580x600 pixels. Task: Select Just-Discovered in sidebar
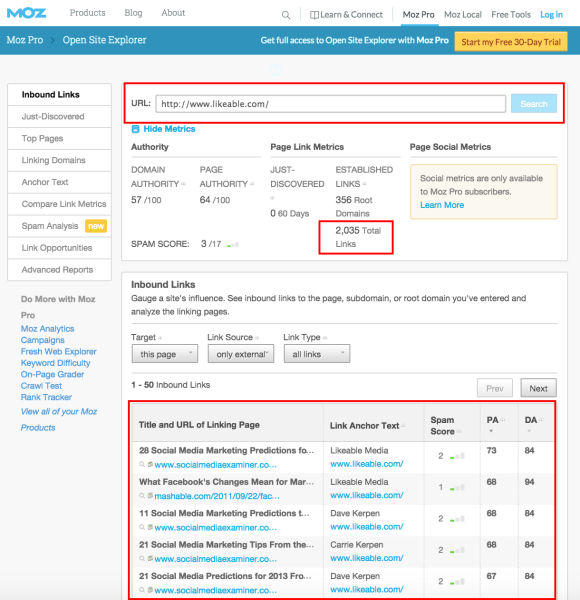click(59, 117)
